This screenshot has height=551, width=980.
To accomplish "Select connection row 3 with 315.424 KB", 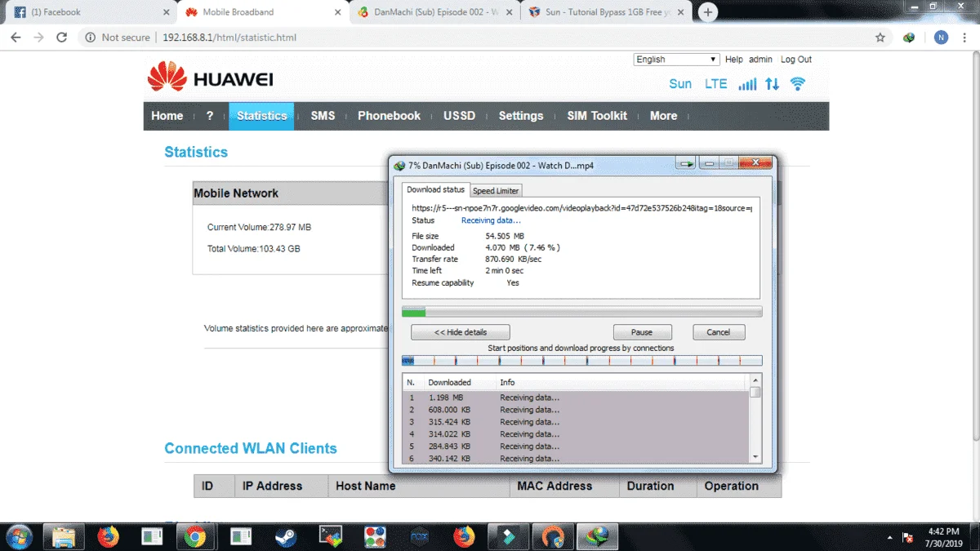I will 576,422.
